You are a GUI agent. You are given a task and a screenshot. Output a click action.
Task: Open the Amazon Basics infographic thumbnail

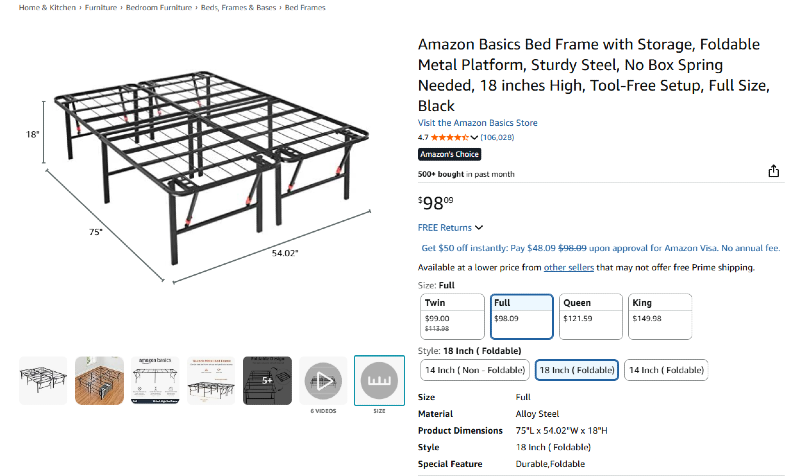tap(155, 381)
